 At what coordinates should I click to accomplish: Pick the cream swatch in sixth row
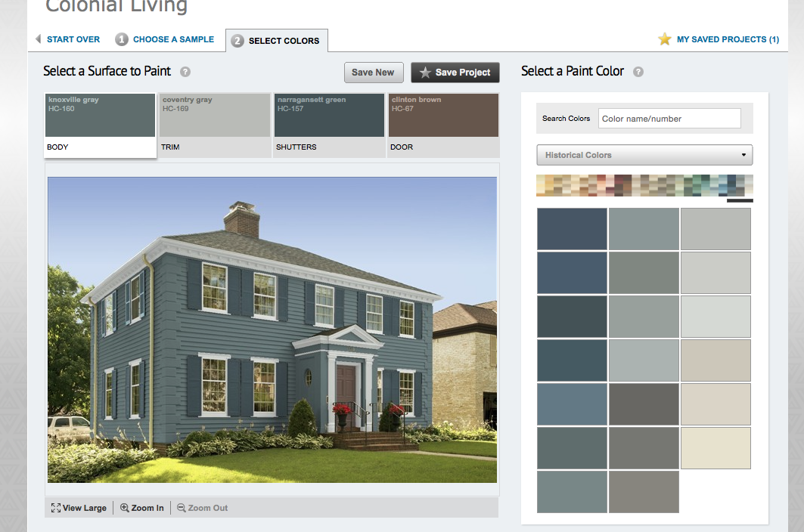[x=716, y=448]
